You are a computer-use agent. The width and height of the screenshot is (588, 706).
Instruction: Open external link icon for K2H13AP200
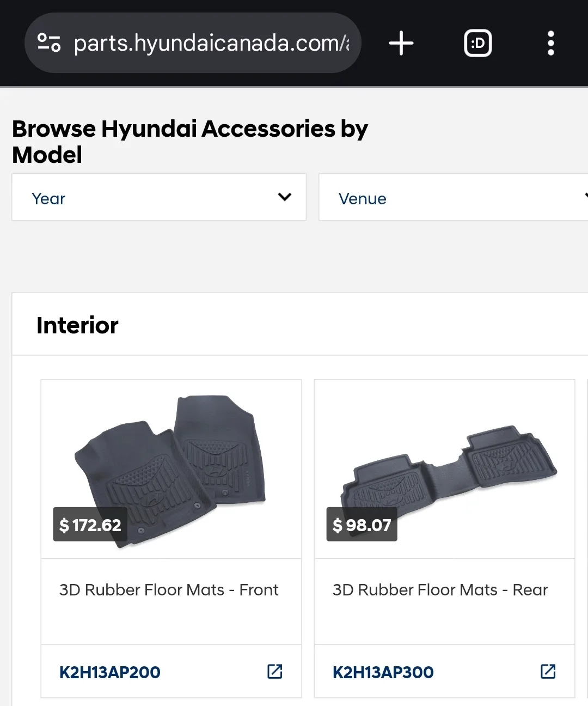tap(275, 672)
